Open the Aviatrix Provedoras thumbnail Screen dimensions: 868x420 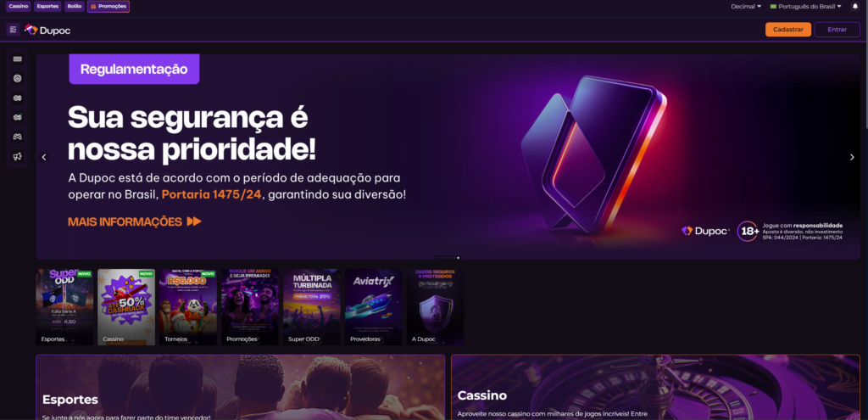click(374, 307)
